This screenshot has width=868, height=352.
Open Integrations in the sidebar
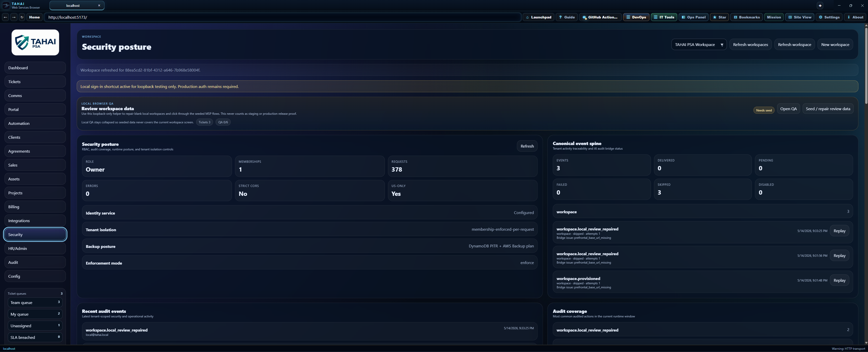click(35, 221)
